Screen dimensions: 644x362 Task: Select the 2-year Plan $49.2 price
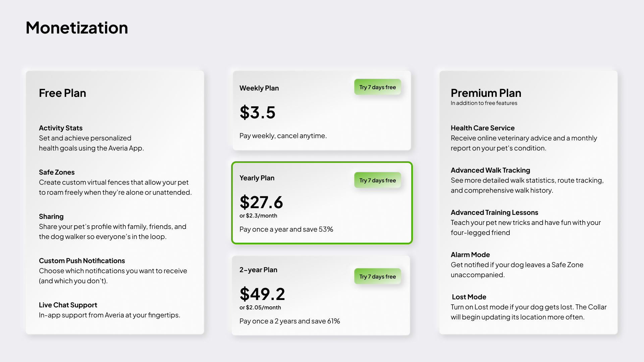pyautogui.click(x=262, y=294)
